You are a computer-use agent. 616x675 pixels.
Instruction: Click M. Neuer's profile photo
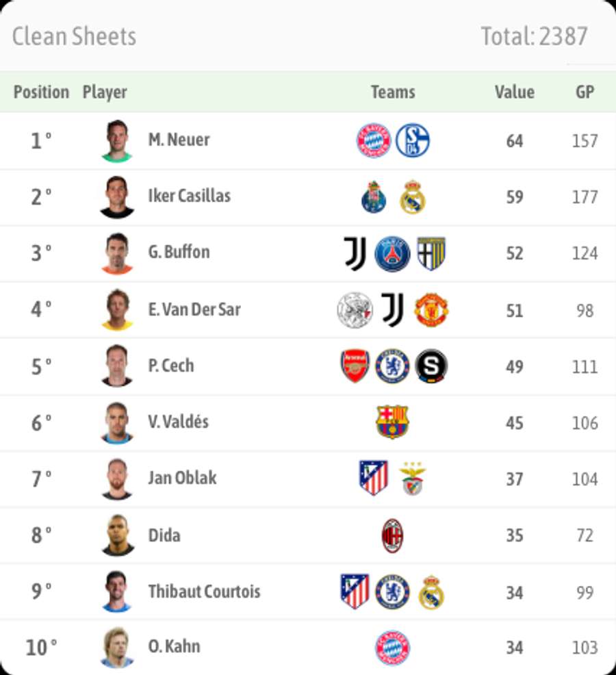(117, 139)
